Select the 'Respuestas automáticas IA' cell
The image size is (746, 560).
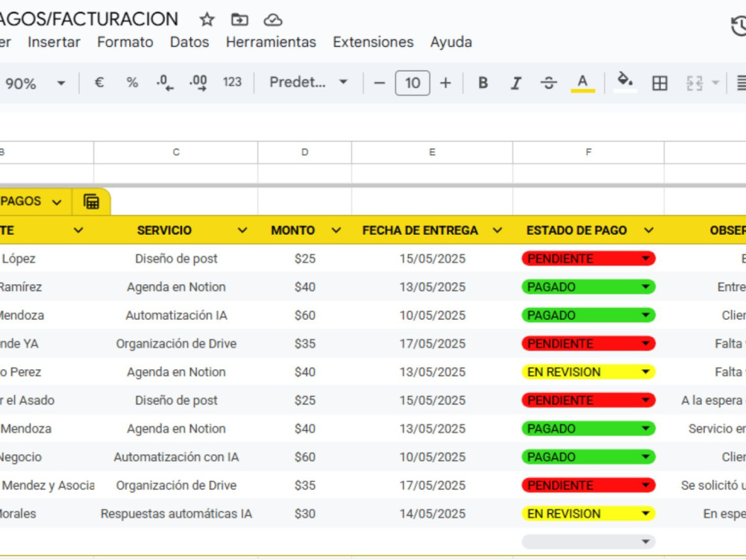click(176, 514)
